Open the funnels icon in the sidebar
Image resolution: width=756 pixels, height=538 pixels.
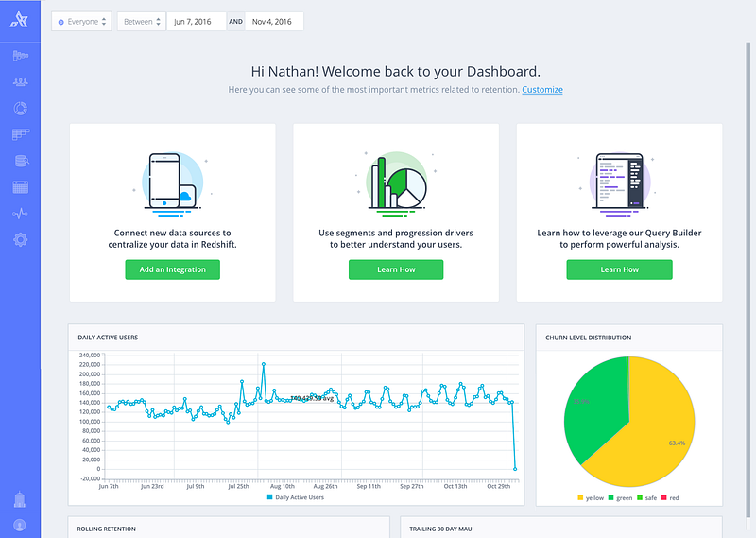[20, 56]
